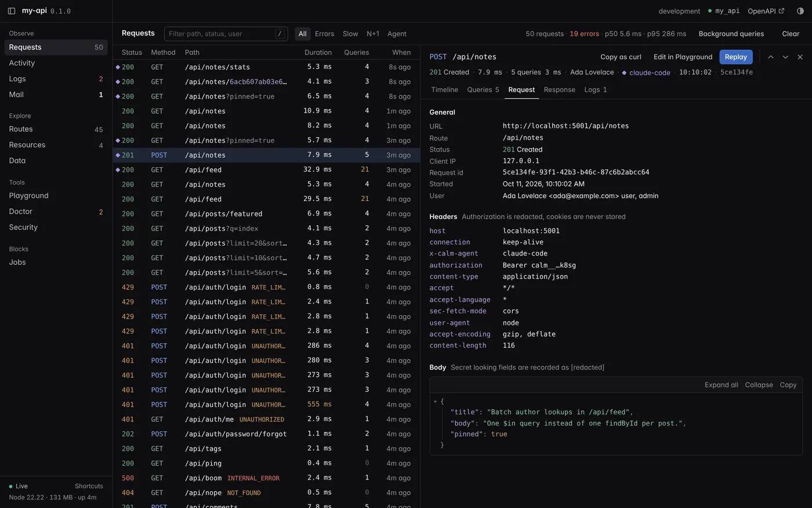Collapse the JSON body root triangle

pyautogui.click(x=435, y=401)
